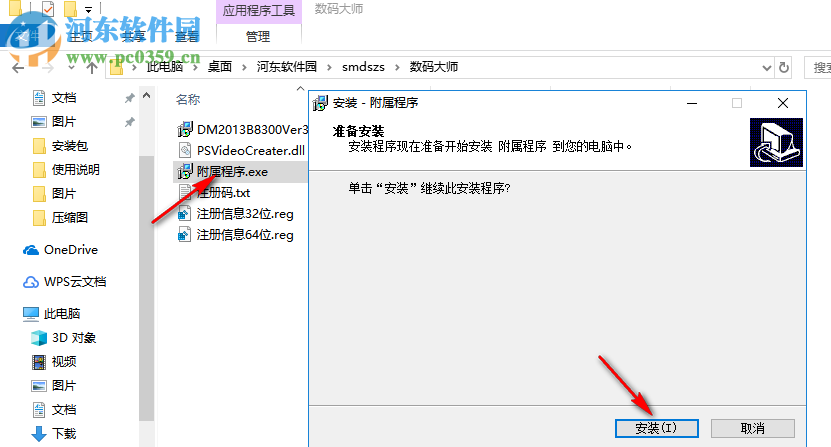The image size is (831, 447).
Task: Click the 安装(I) button
Action: (657, 428)
